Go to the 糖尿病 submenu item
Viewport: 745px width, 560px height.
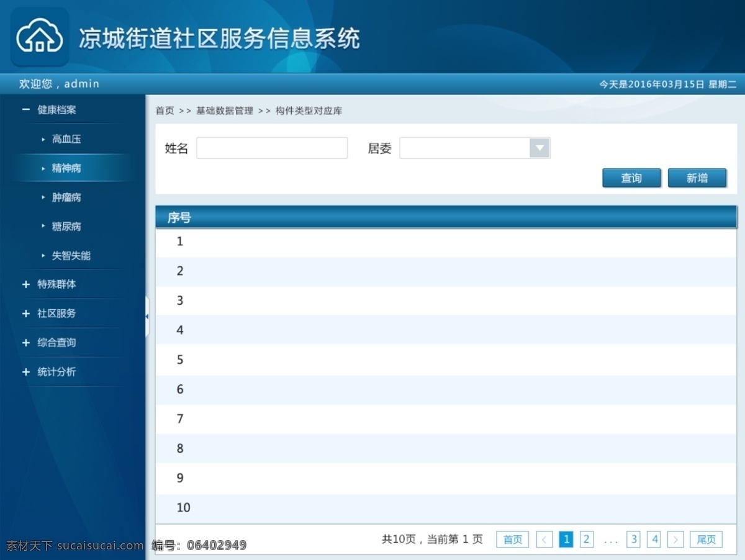point(66,227)
